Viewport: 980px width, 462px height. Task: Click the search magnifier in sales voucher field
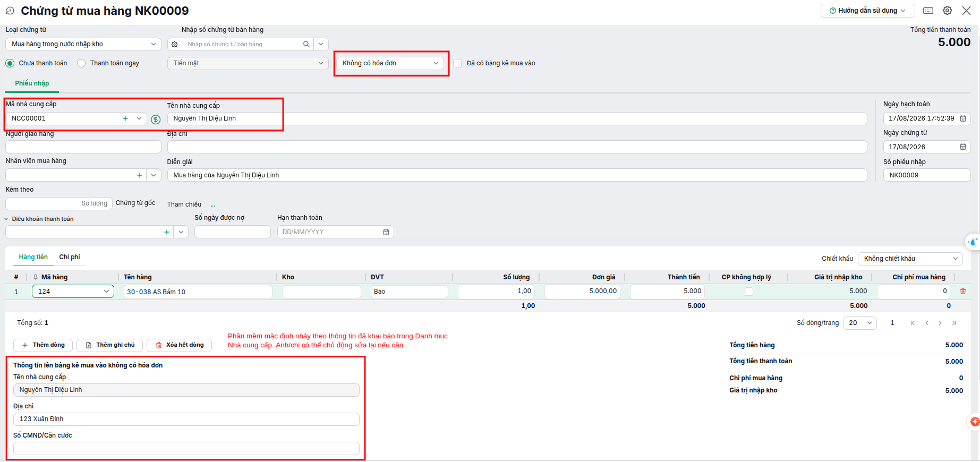[x=306, y=45]
